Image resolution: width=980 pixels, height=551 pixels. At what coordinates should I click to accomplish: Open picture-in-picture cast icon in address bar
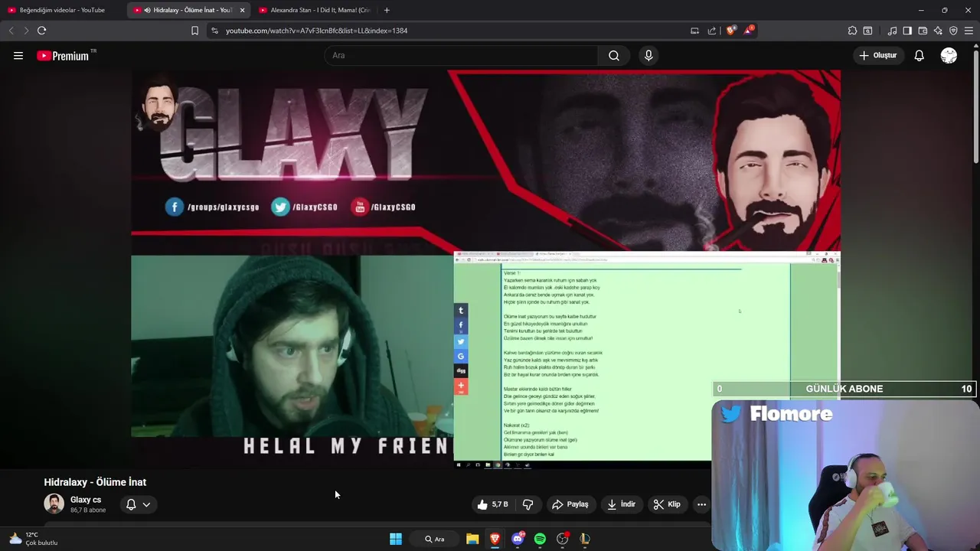(x=694, y=31)
